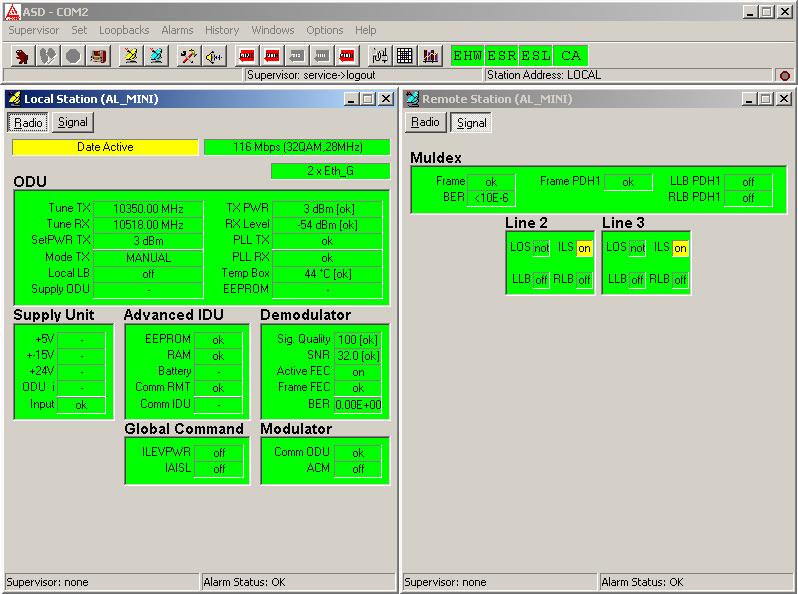Click Alarm Status: OK in Remote Station window
Screen dimensions: 798x594
click(696, 582)
